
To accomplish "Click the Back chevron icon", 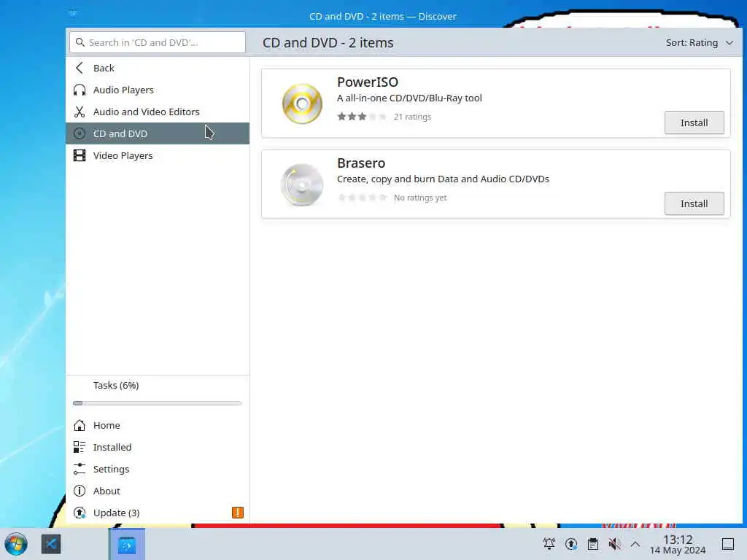I will [x=80, y=68].
